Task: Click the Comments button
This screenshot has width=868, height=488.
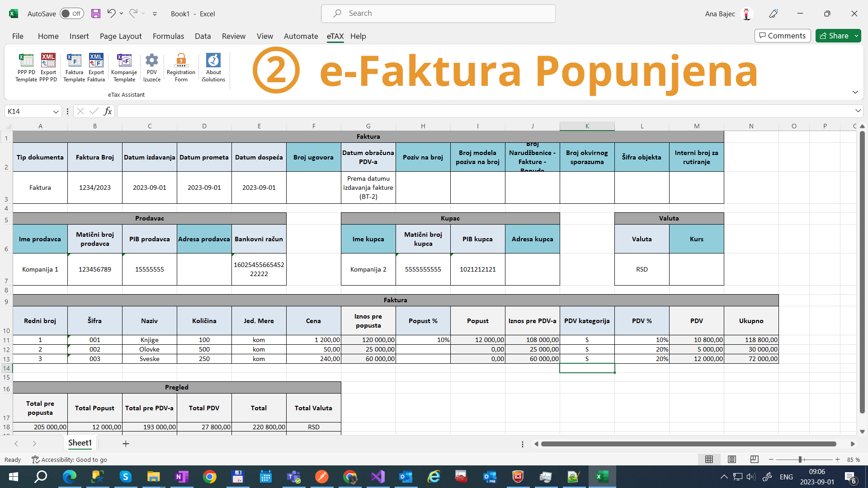Action: pyautogui.click(x=782, y=36)
